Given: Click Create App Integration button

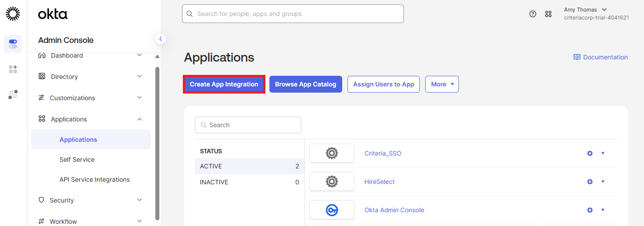Looking at the screenshot, I should 224,84.
